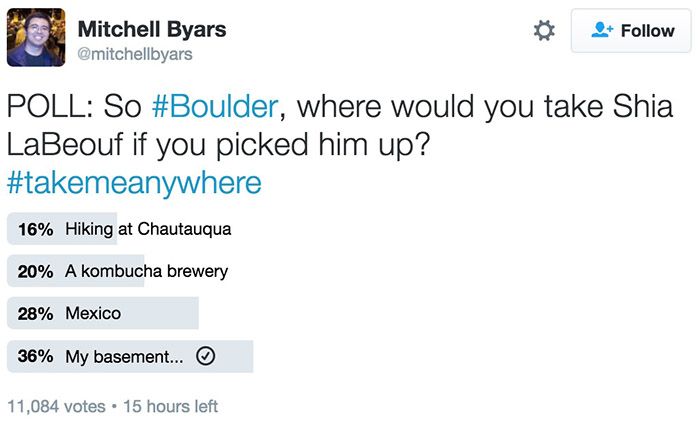Choose the "A kombucha brewery" poll option

click(x=146, y=271)
